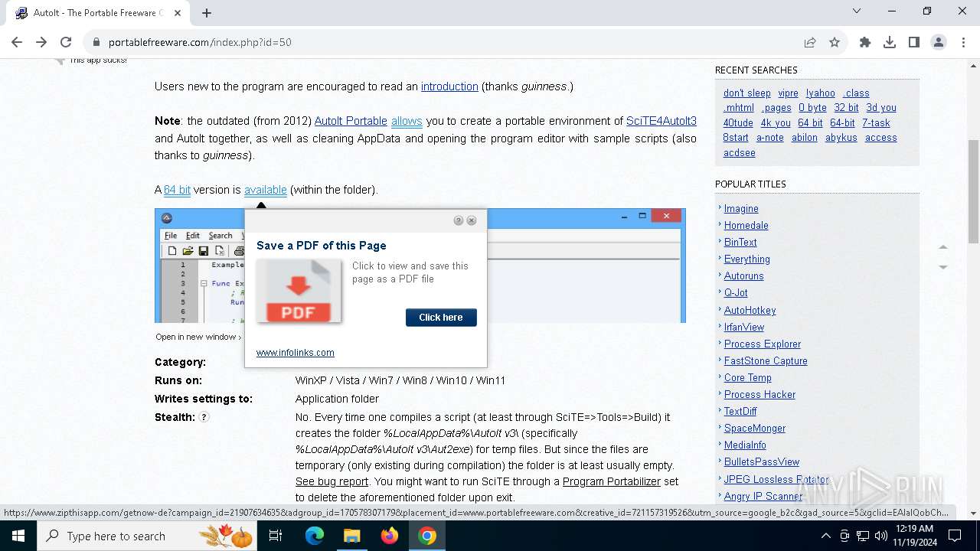Open popular title IrfanView
Image resolution: width=980 pixels, height=551 pixels.
pos(744,328)
